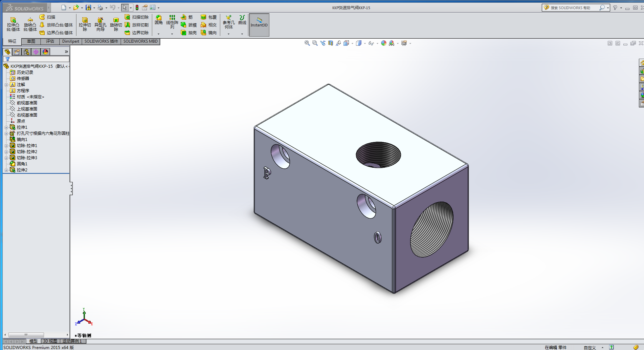
Task: Click the 异型孔向导 hole wizard icon
Action: pos(100,24)
